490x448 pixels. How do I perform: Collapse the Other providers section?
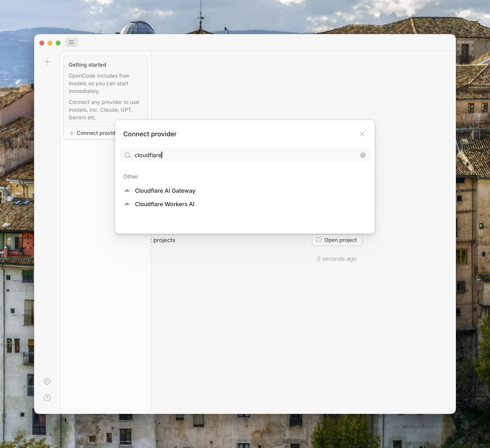pyautogui.click(x=131, y=176)
